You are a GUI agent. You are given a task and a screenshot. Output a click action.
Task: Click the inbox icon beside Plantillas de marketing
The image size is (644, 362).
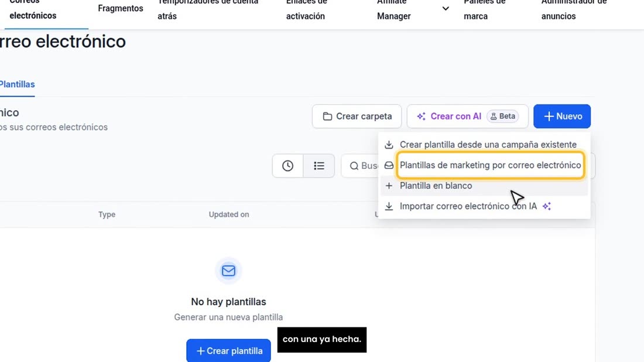[389, 165]
